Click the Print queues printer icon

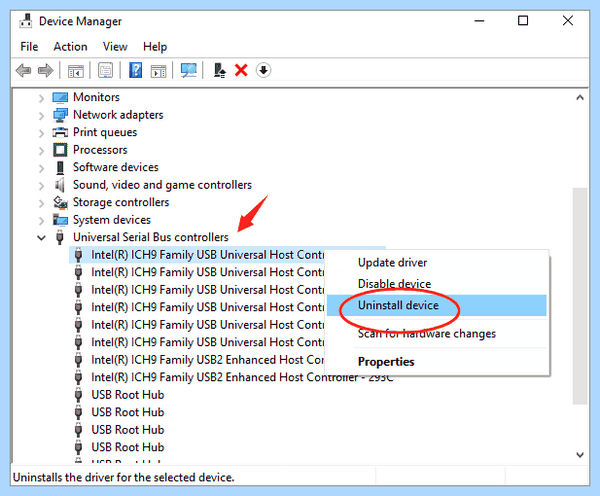click(x=60, y=132)
